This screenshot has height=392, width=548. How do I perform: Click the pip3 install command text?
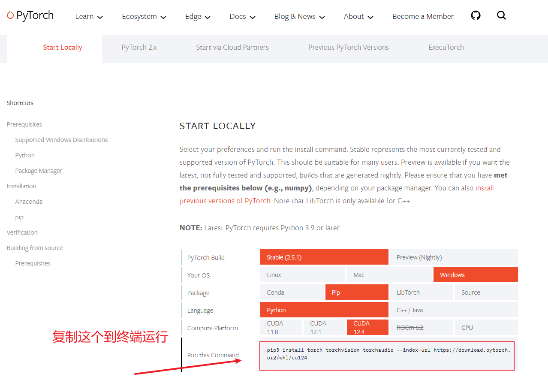pos(388,354)
